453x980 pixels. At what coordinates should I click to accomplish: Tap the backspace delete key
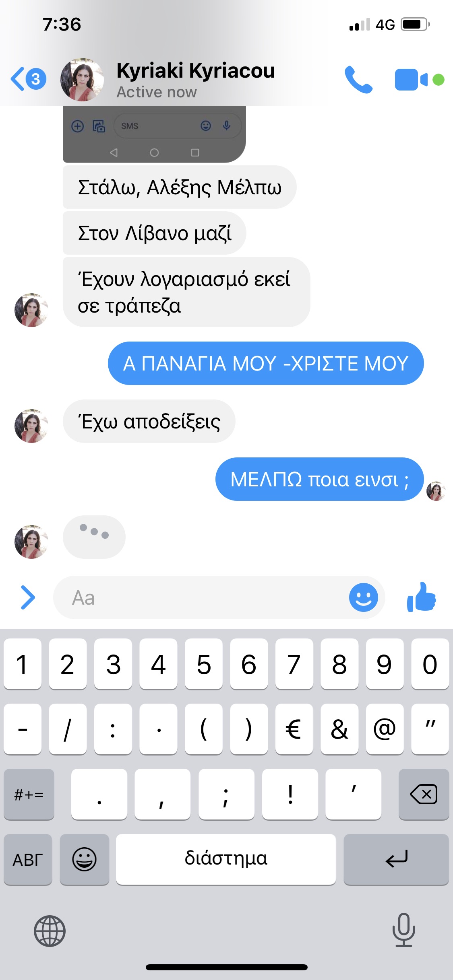click(424, 794)
